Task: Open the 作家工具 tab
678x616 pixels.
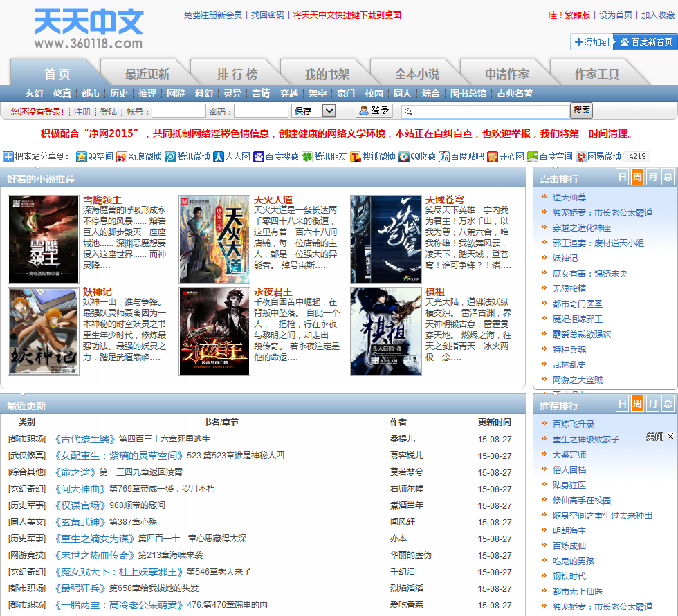Action: (596, 74)
